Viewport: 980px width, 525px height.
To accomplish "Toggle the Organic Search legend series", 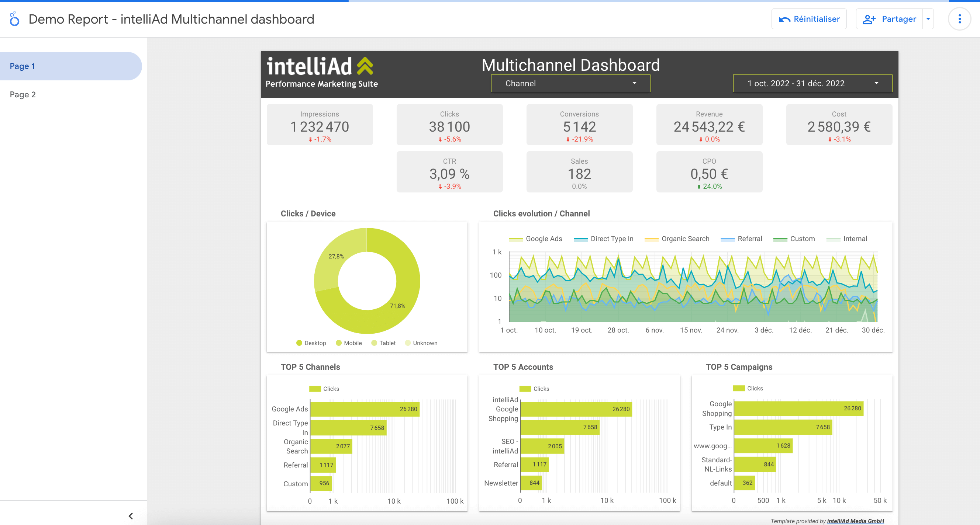I will pos(677,239).
